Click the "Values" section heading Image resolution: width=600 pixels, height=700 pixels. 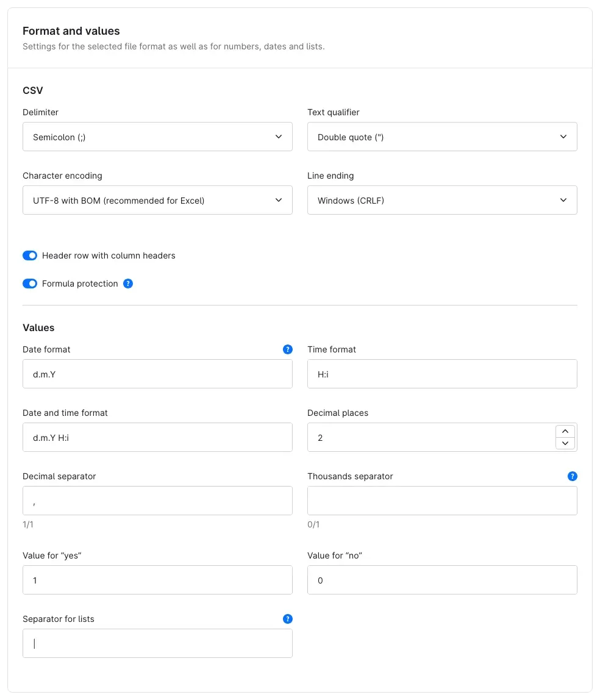[38, 327]
